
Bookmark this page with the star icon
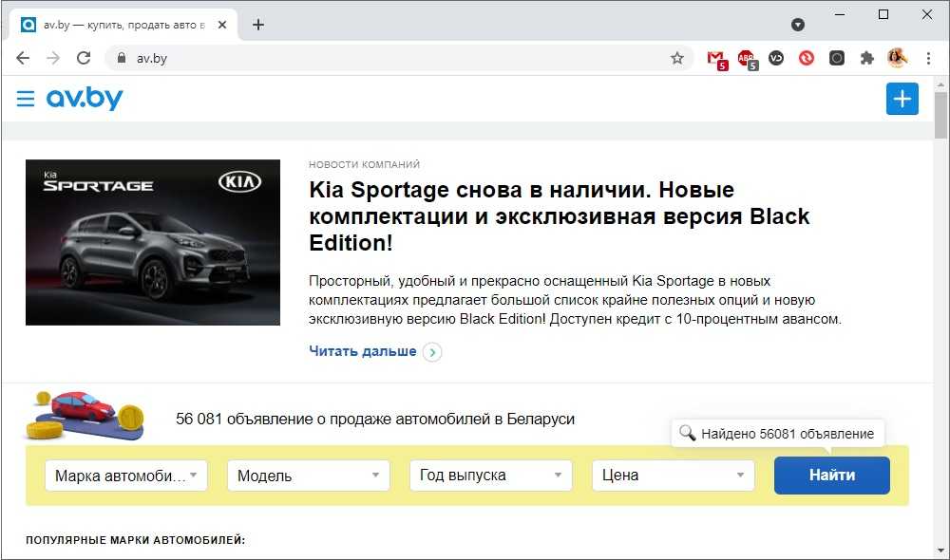(677, 58)
